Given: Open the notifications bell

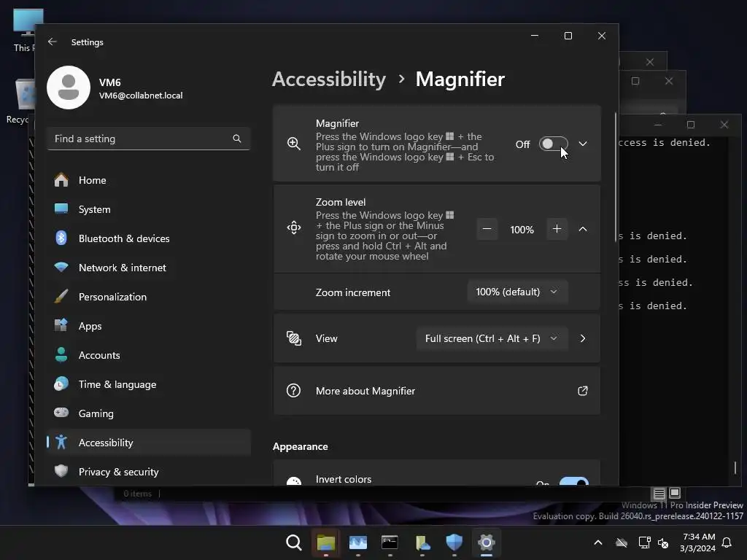Looking at the screenshot, I should pyautogui.click(x=727, y=542).
